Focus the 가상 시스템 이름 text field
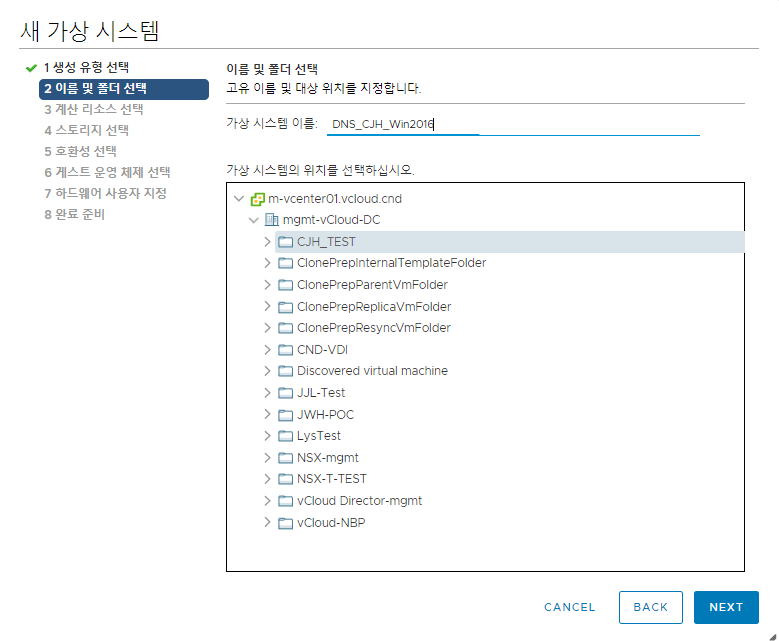The image size is (779, 641). 513,124
